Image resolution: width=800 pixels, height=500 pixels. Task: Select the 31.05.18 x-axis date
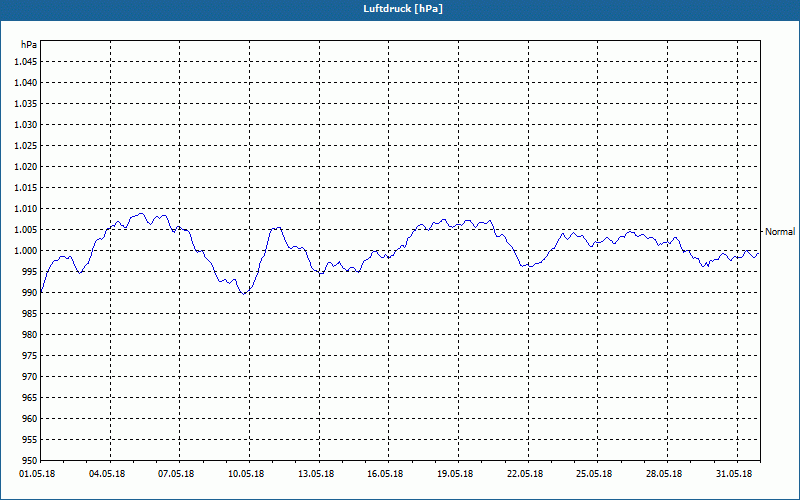pyautogui.click(x=734, y=473)
